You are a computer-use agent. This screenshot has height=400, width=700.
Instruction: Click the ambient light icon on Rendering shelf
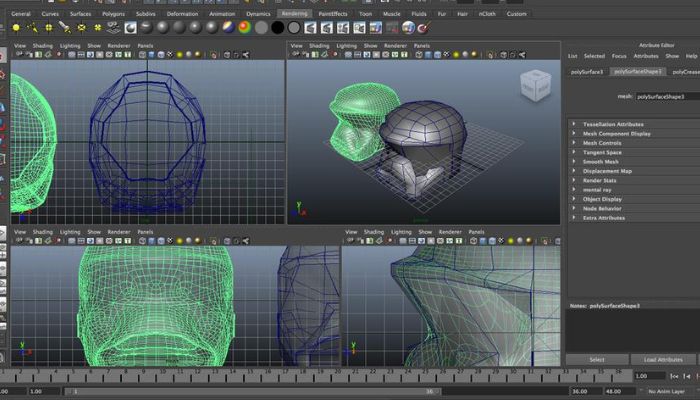coord(15,27)
